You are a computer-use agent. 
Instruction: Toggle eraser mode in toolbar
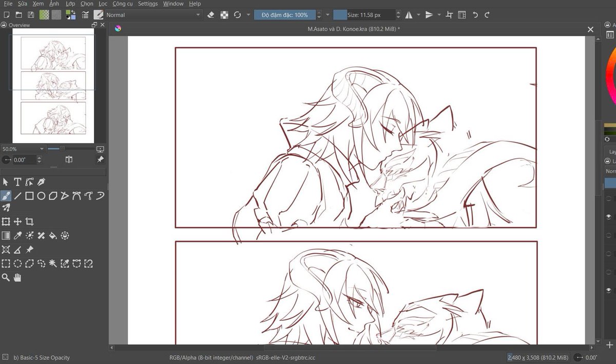pyautogui.click(x=210, y=15)
